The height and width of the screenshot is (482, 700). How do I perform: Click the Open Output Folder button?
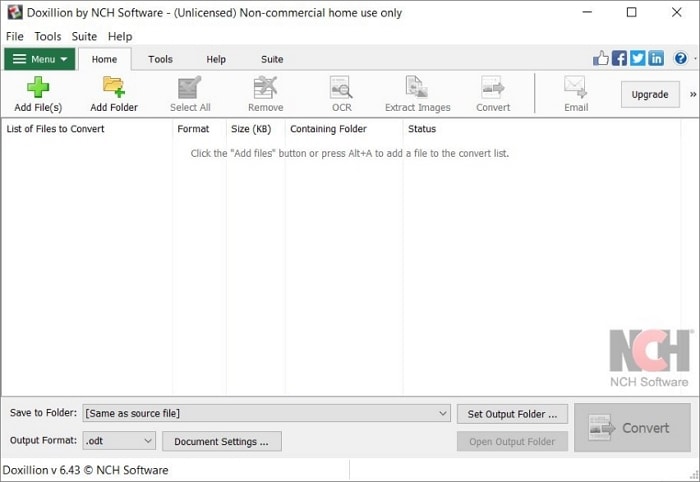click(x=512, y=441)
